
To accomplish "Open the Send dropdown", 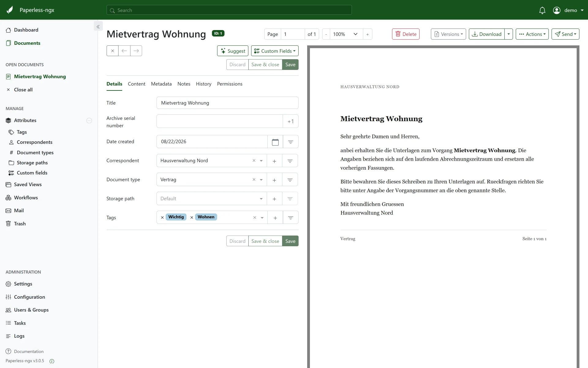I will click(x=565, y=34).
